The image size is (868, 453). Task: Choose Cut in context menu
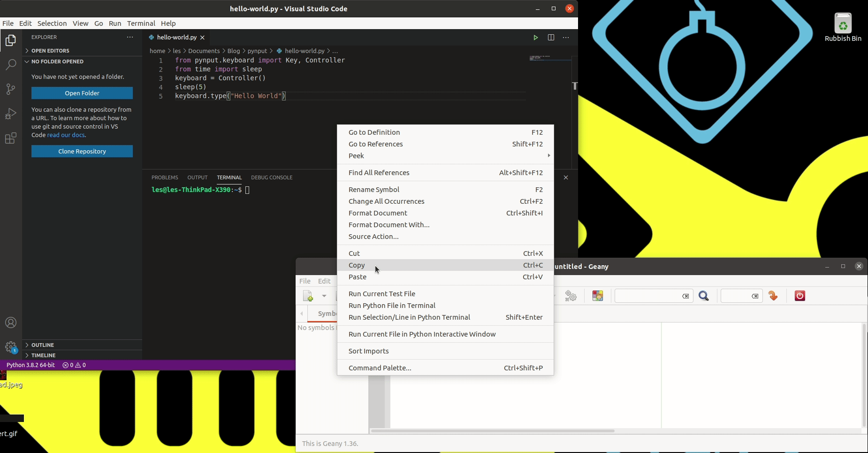tap(445, 253)
